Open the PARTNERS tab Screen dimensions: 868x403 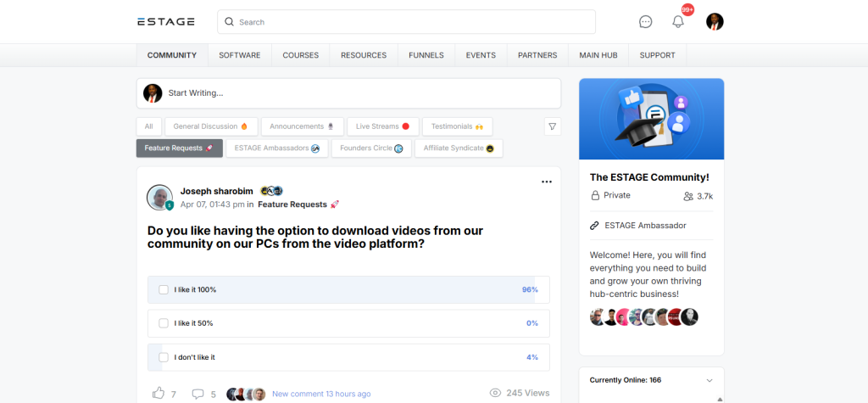click(537, 55)
